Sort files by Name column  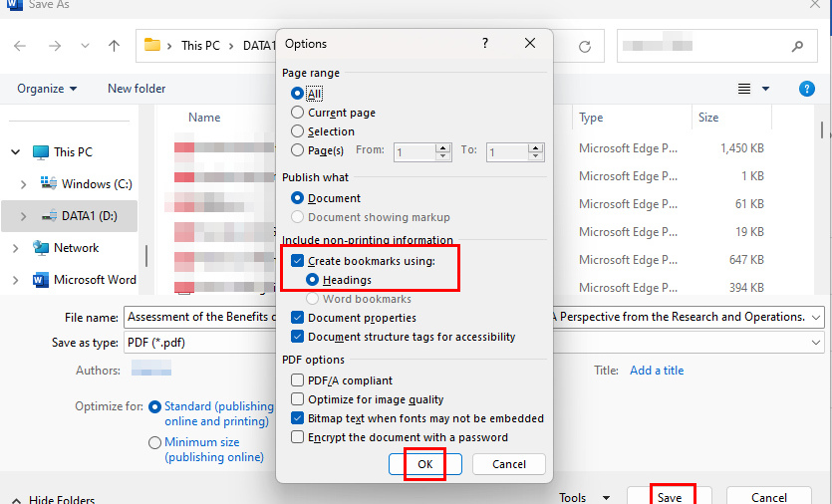(204, 118)
